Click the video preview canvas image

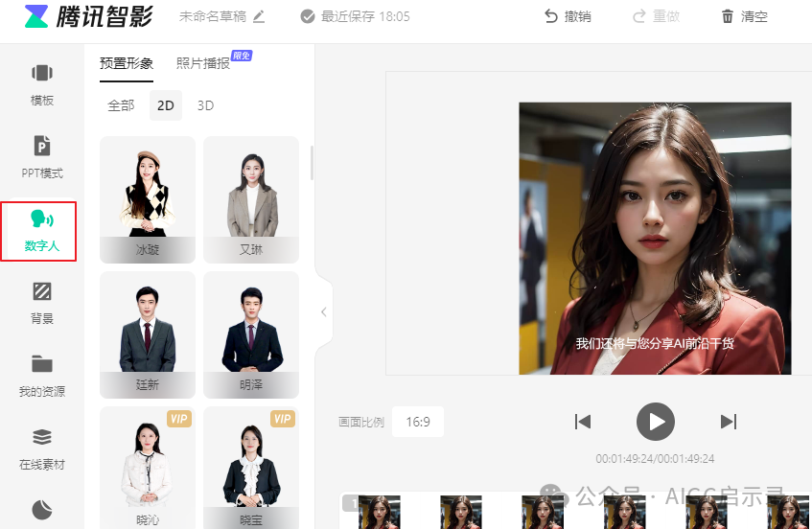pos(655,239)
